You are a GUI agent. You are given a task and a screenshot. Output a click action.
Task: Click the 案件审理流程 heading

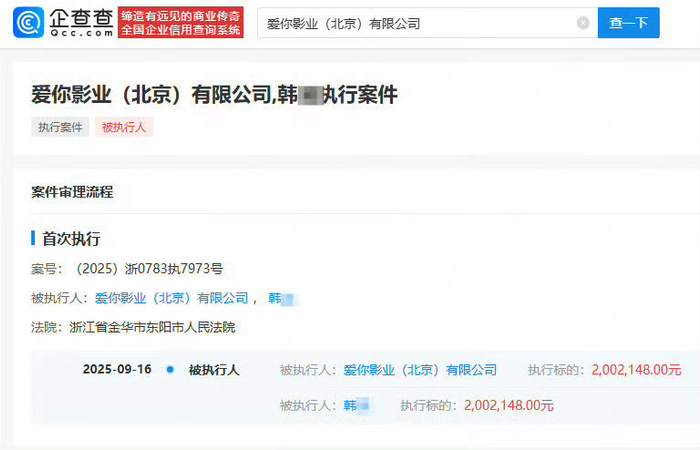tap(72, 192)
